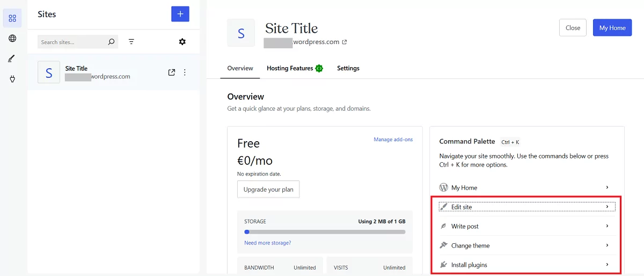The height and width of the screenshot is (276, 644).
Task: Select the Change theme command
Action: (x=470, y=245)
